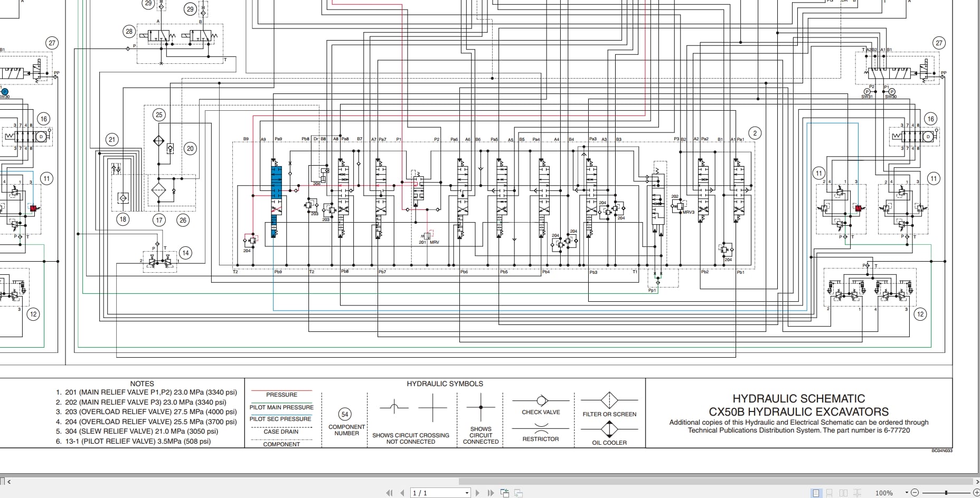Switch to continuous scrolling page layout
This screenshot has height=498, width=980.
pyautogui.click(x=830, y=493)
